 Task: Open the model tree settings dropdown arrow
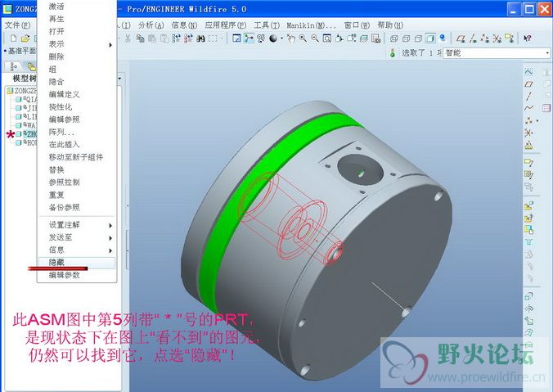tap(120, 79)
